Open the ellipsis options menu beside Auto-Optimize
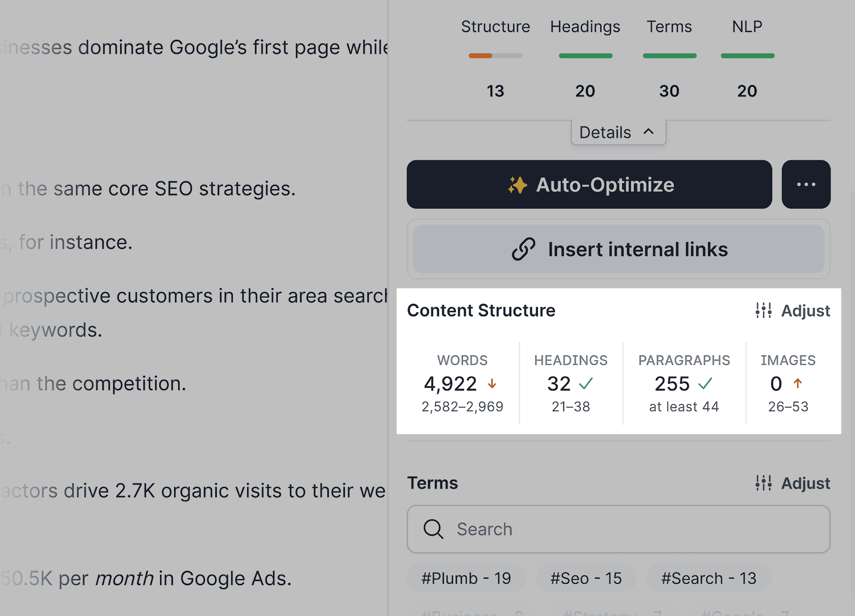This screenshot has height=616, width=855. tap(806, 184)
